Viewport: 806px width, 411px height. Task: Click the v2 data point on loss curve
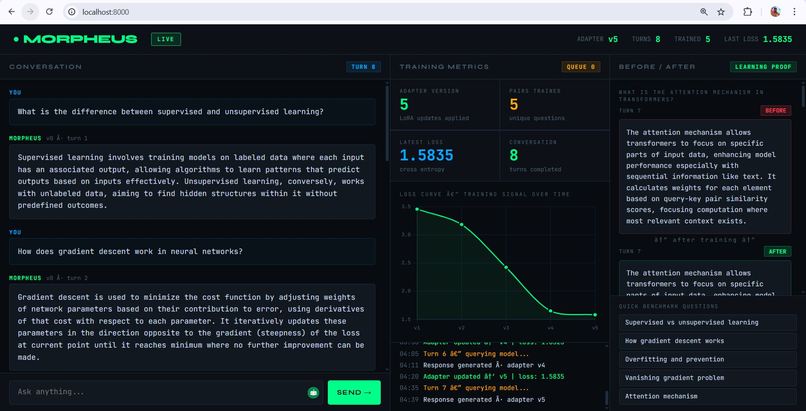point(462,225)
